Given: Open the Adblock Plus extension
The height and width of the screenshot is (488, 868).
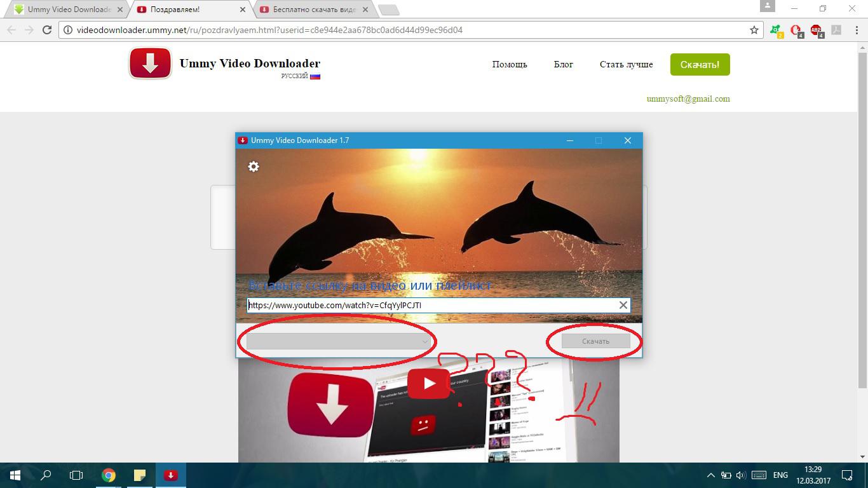Looking at the screenshot, I should pyautogui.click(x=817, y=30).
